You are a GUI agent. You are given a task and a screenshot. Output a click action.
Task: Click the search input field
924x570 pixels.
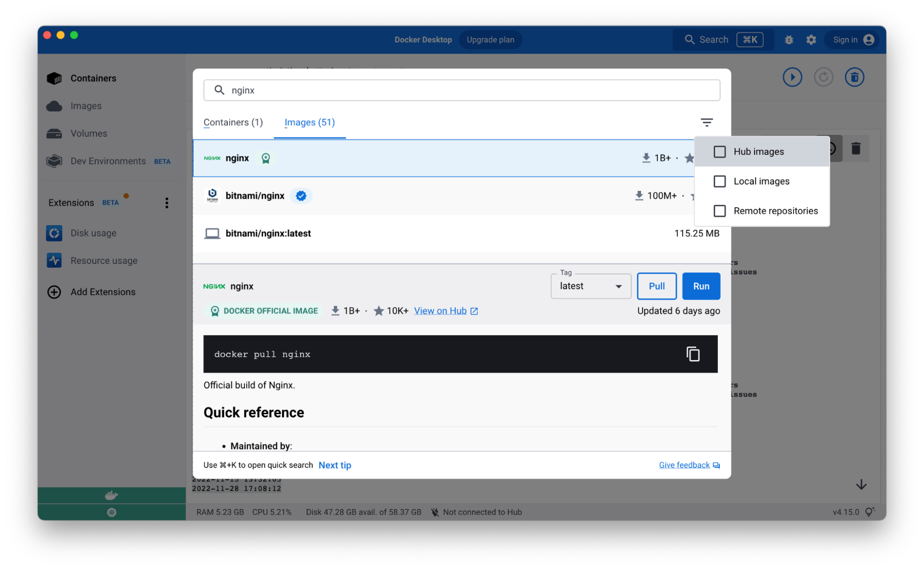point(461,90)
